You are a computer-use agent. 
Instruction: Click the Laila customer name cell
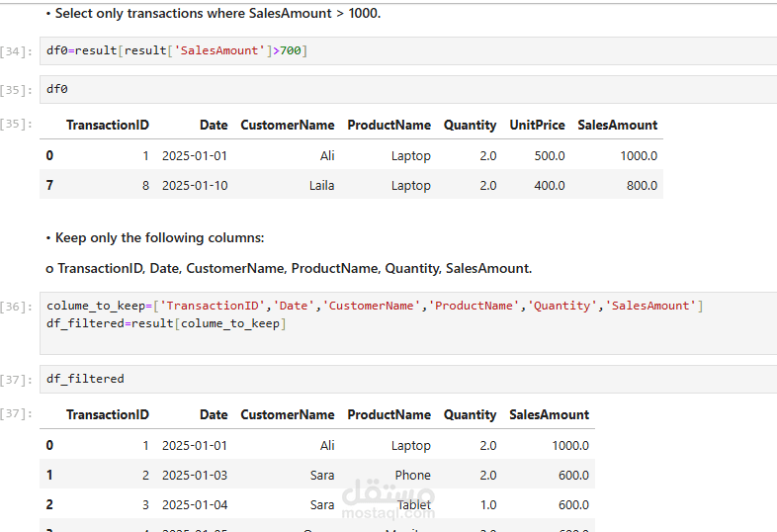pos(321,186)
